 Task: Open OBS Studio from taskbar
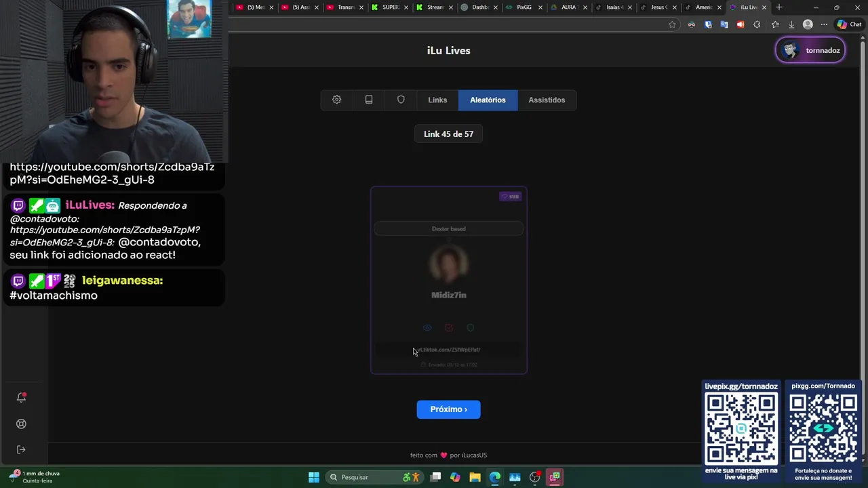pyautogui.click(x=535, y=477)
